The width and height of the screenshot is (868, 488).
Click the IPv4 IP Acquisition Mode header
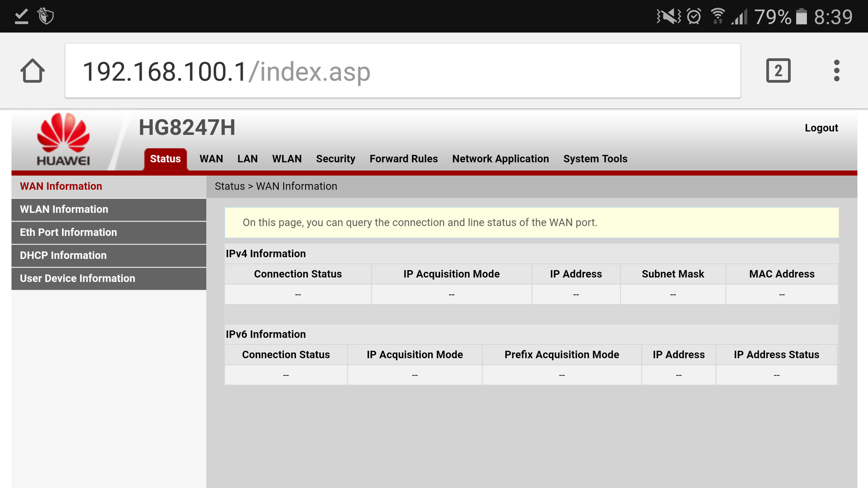[451, 274]
